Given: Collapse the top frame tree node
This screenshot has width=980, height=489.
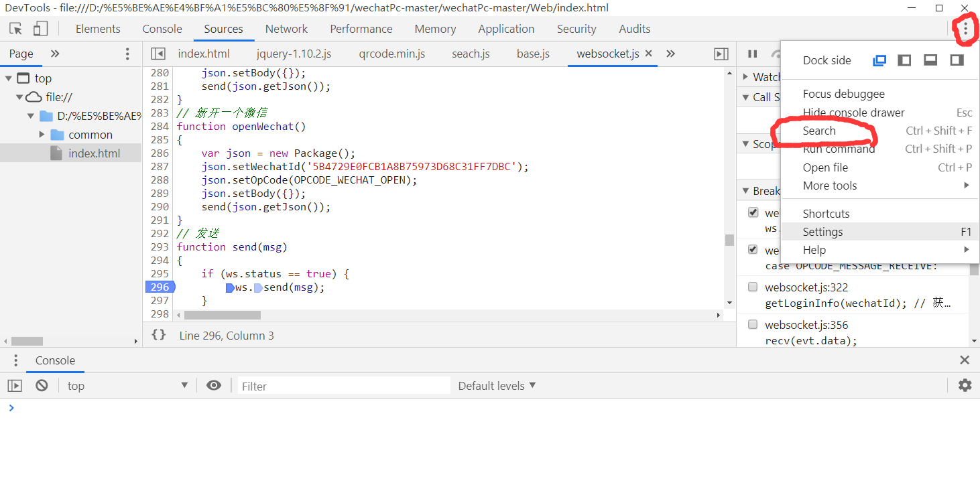Looking at the screenshot, I should pyautogui.click(x=8, y=78).
